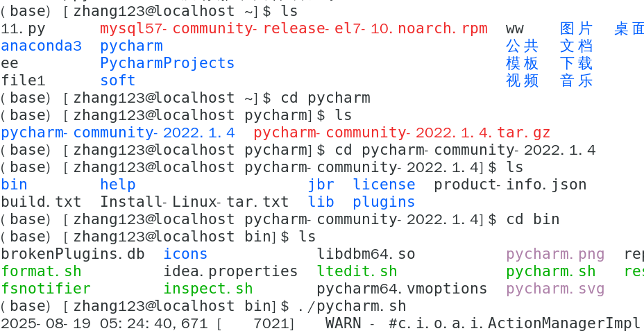
Task: Click the 模板 directory name
Action: pyautogui.click(x=522, y=63)
